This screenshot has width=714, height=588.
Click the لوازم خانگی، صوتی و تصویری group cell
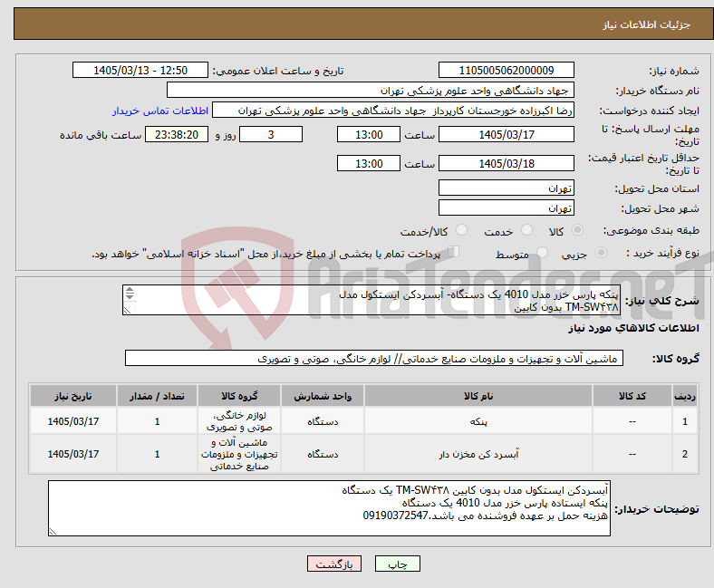click(x=239, y=422)
